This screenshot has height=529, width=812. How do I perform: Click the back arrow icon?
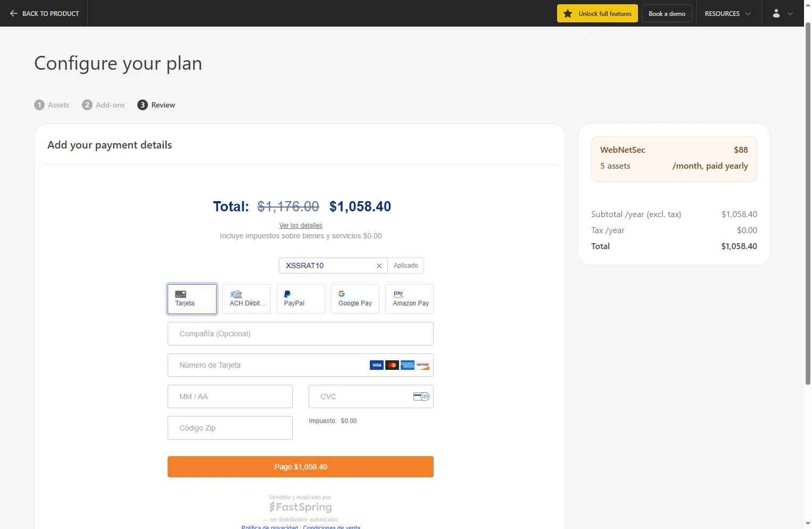14,13
